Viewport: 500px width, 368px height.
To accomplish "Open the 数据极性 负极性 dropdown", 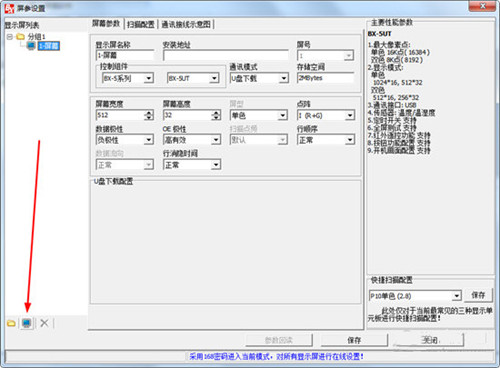I will [x=149, y=140].
